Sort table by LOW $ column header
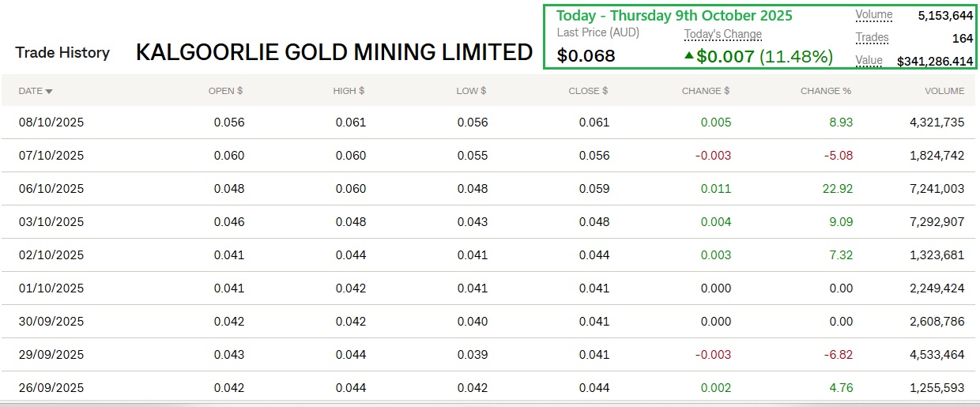The height and width of the screenshot is (407, 980). point(471,91)
